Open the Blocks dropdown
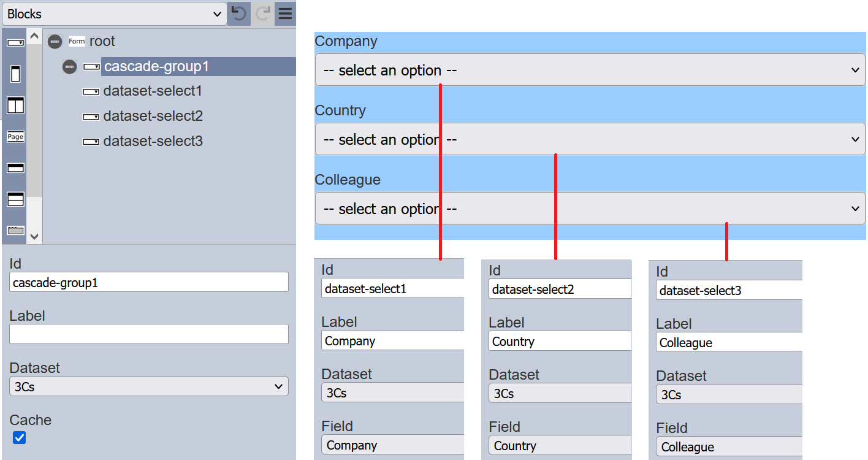868x460 pixels. [115, 13]
